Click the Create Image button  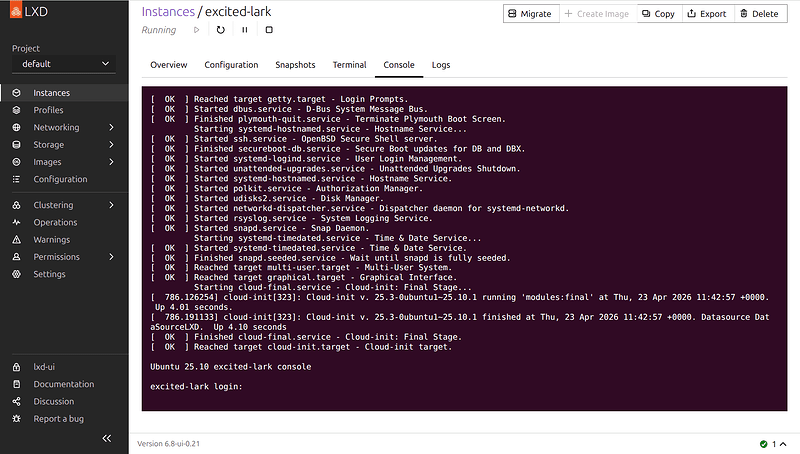tap(597, 14)
